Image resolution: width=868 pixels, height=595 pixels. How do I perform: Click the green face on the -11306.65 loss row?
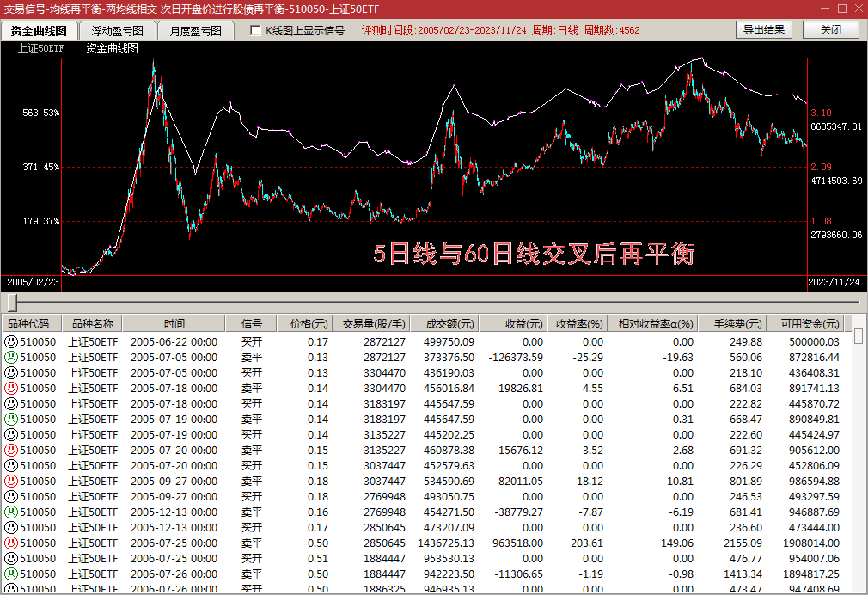(11, 574)
